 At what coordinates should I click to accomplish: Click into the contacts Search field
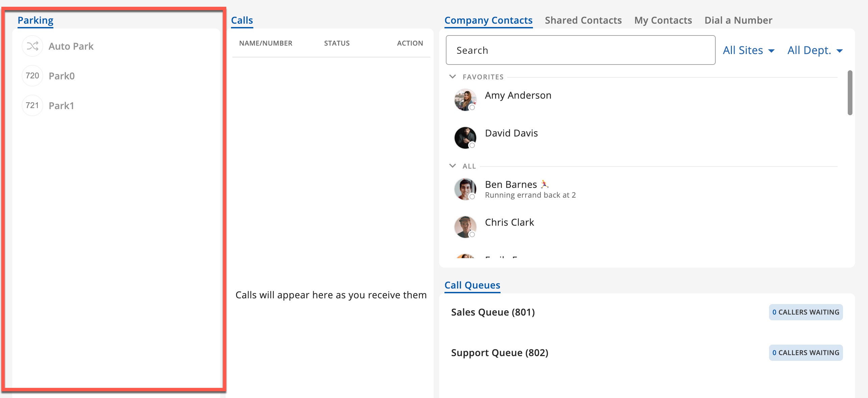580,50
